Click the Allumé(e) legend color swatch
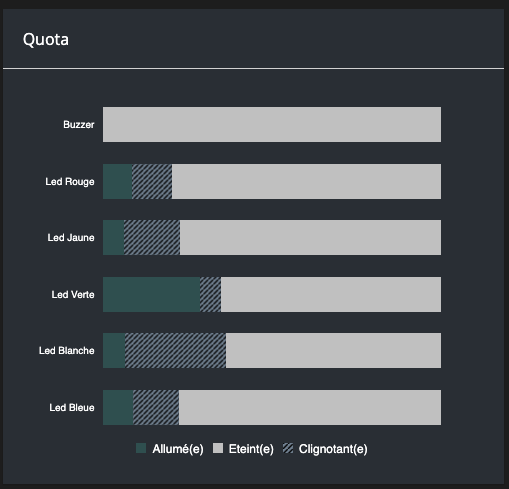The image size is (509, 489). pos(141,448)
